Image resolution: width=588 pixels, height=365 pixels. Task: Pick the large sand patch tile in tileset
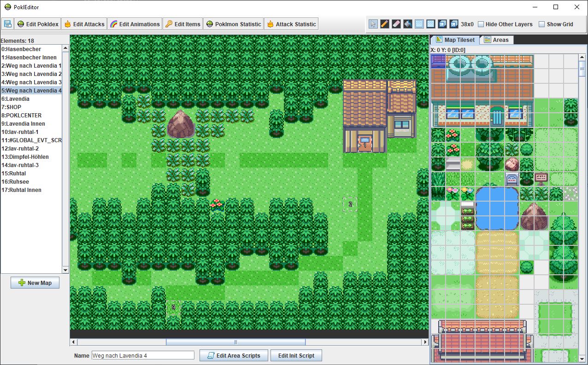(497, 252)
